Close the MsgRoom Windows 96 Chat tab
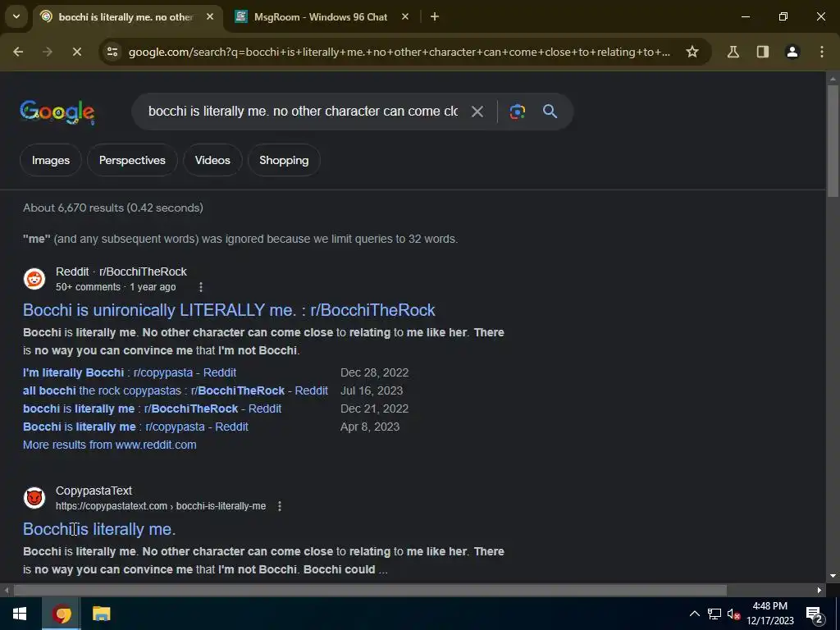 tap(405, 17)
